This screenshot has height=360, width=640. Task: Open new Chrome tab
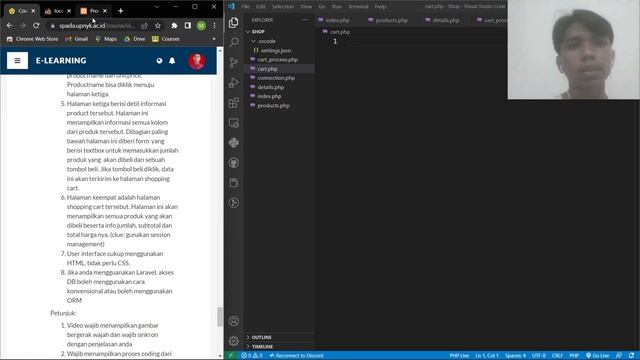[120, 11]
